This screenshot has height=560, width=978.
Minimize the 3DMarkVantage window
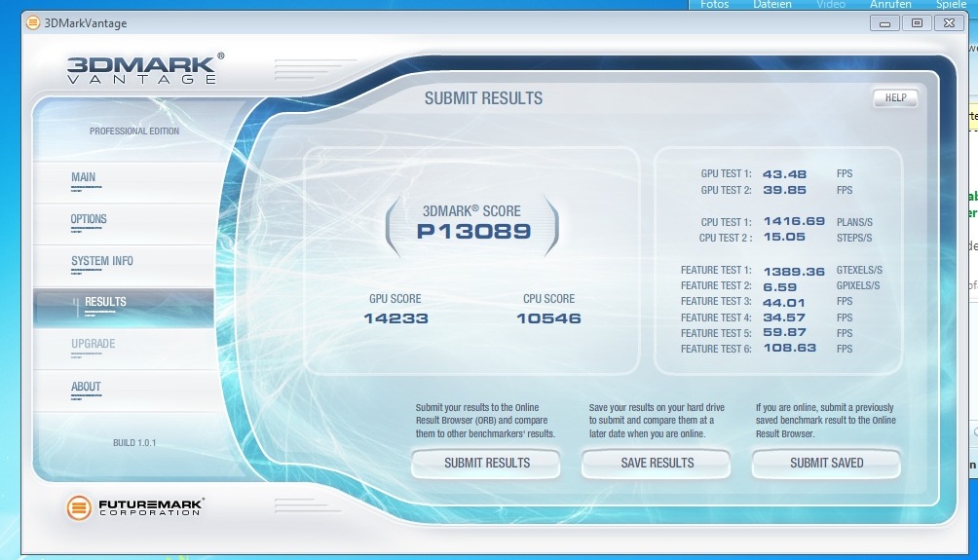[x=884, y=23]
